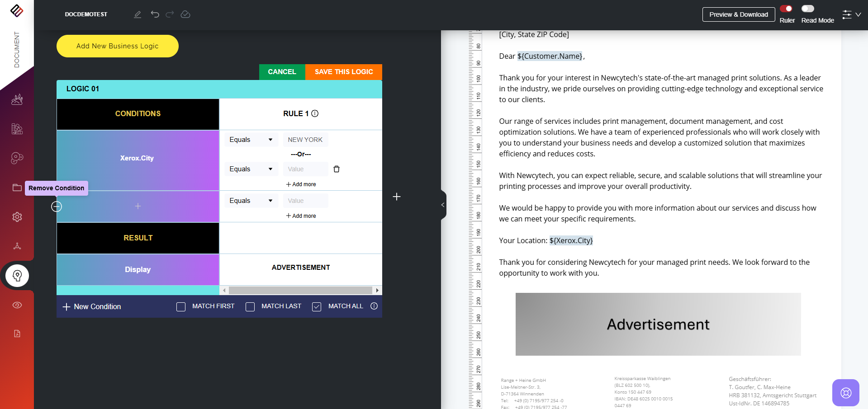Toggle the Ruler switch off
868x409 pixels.
(786, 9)
